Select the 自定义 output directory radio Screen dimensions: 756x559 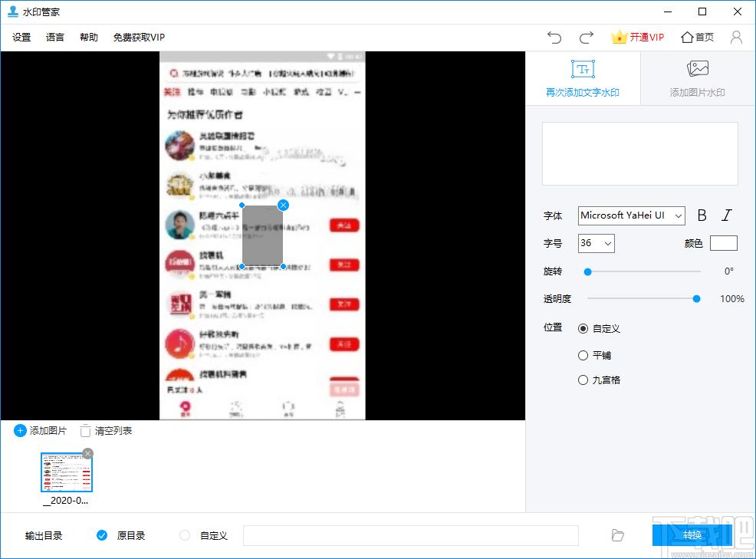(x=185, y=535)
